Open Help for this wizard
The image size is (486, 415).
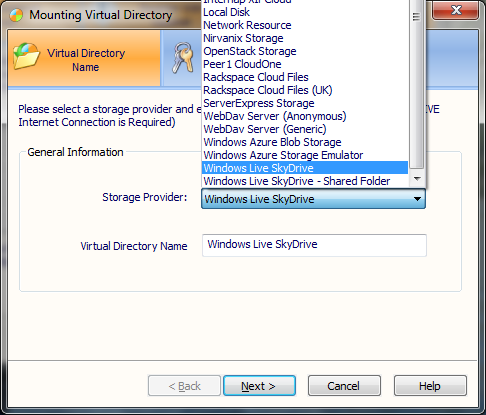(430, 386)
